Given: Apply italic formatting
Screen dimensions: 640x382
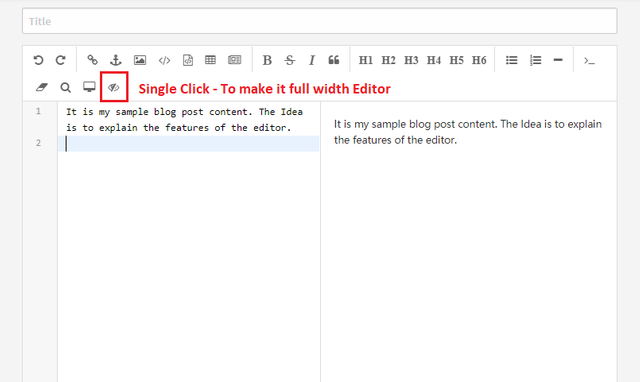Looking at the screenshot, I should click(312, 60).
